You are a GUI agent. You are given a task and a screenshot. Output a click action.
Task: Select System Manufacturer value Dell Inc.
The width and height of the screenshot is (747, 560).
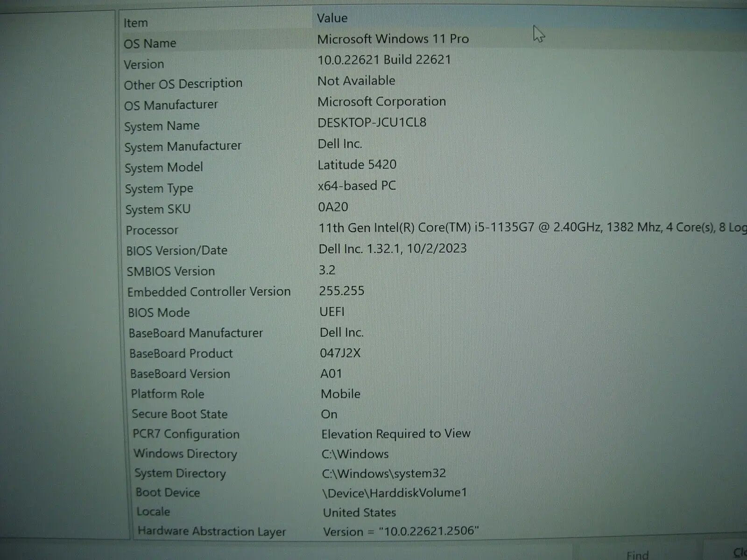coord(340,144)
